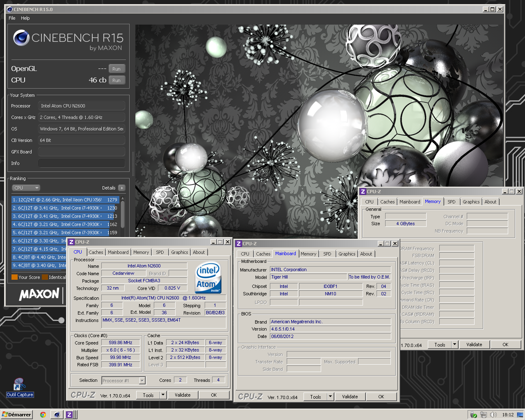
Task: Click Validate in CPU window
Action: 183,395
